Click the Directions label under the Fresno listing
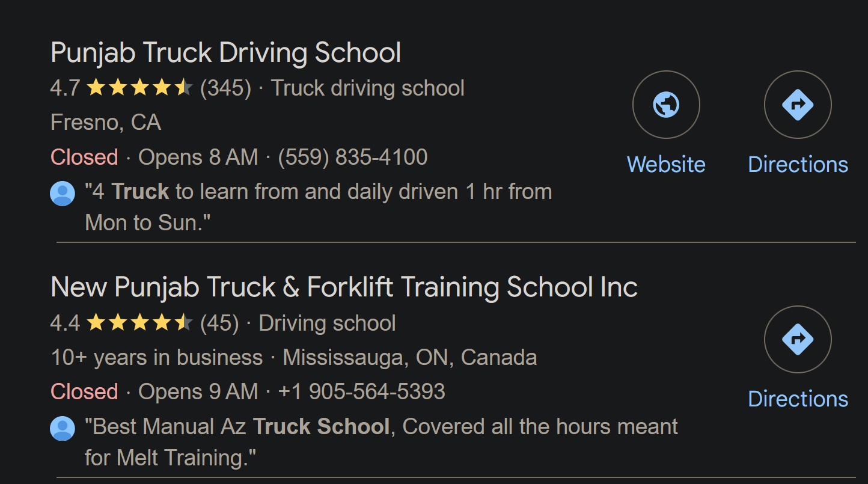868x484 pixels. pos(798,164)
